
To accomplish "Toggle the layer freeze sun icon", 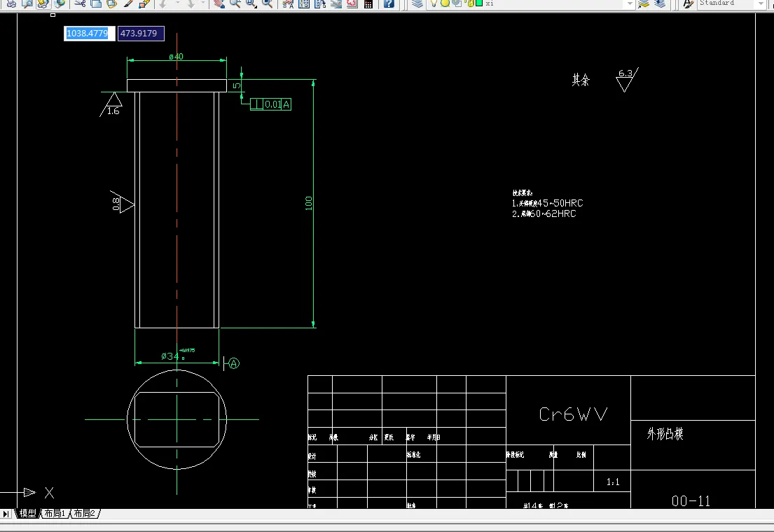I will (x=445, y=3).
